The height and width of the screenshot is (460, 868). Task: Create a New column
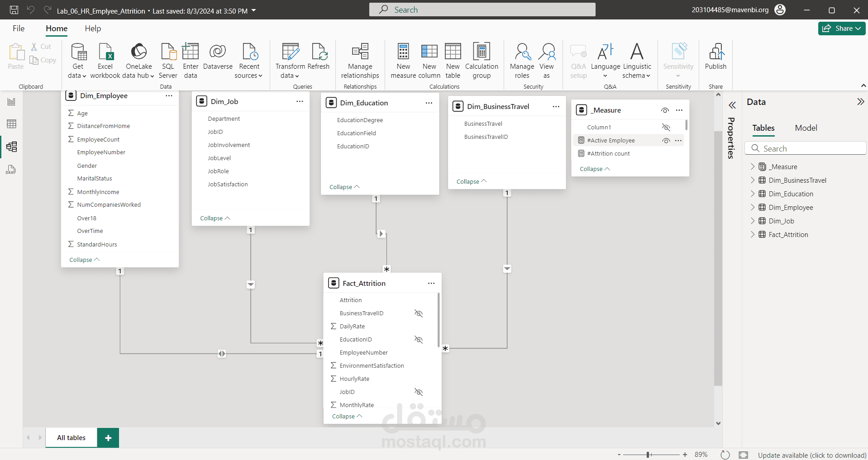[x=429, y=61]
